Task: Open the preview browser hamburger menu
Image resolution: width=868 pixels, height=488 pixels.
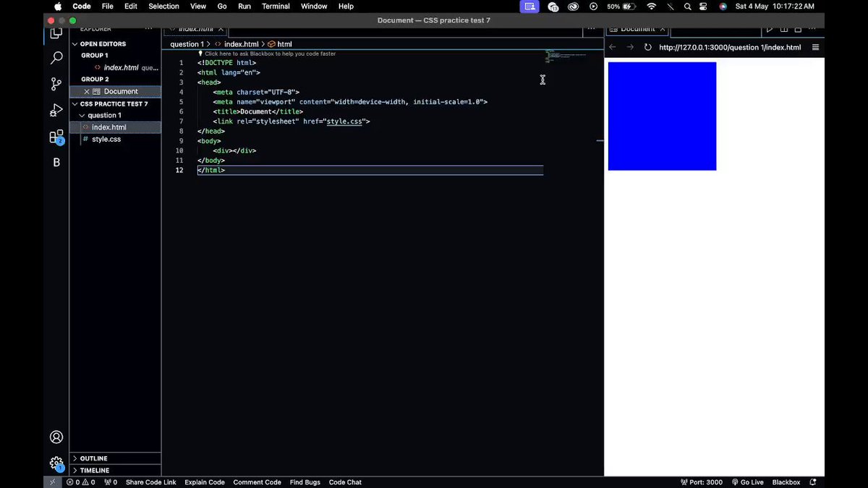Action: pyautogui.click(x=815, y=48)
